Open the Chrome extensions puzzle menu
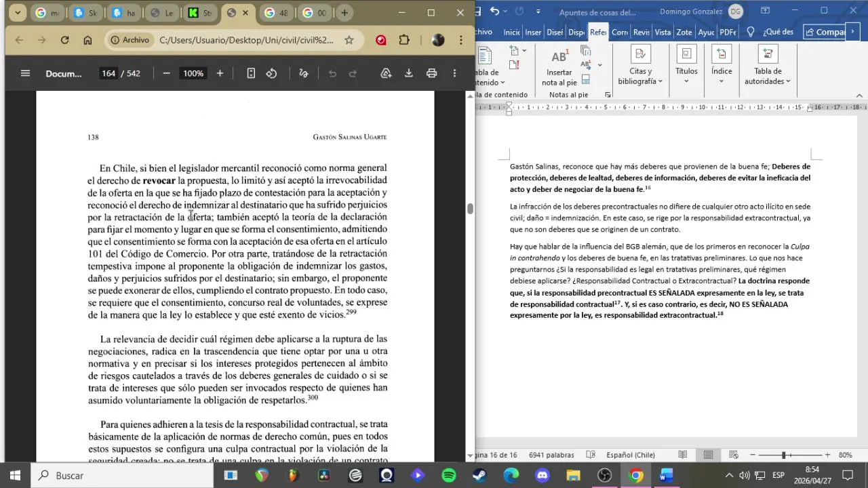 404,40
